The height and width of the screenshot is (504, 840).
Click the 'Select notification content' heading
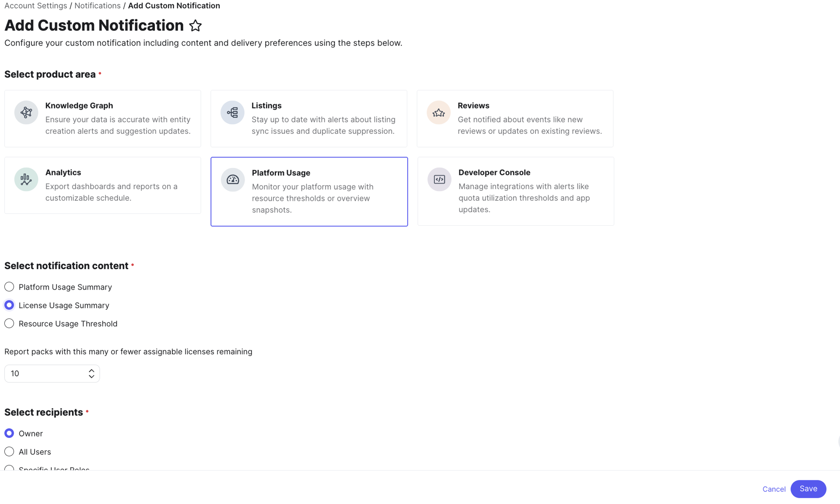point(66,266)
